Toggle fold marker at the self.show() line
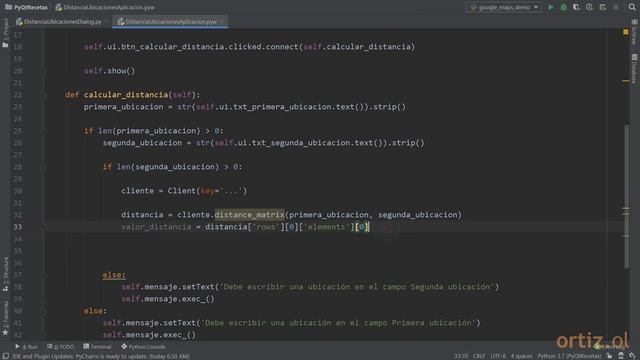 [x=43, y=71]
